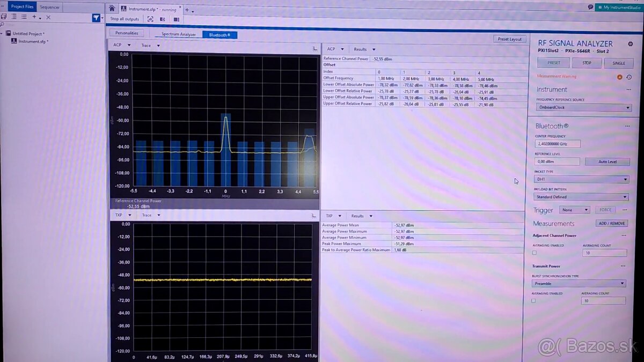Click the Home icon in tab bar
Image resolution: width=644 pixels, height=362 pixels.
(x=112, y=9)
